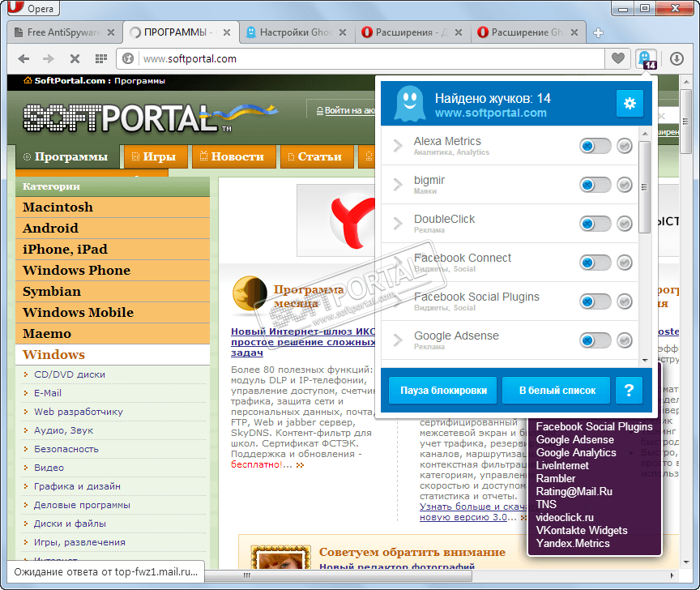Click the page vertical scrollbar thumb

(685, 121)
